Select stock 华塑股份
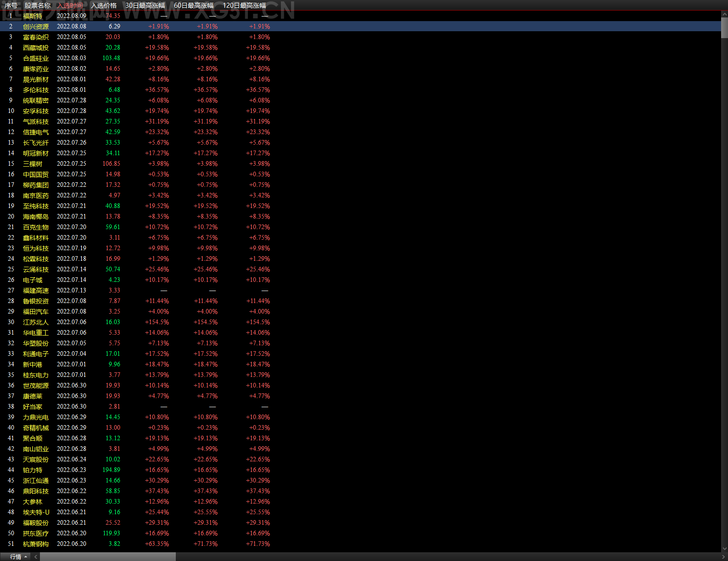Screen dimensions: 728x561 (36, 343)
